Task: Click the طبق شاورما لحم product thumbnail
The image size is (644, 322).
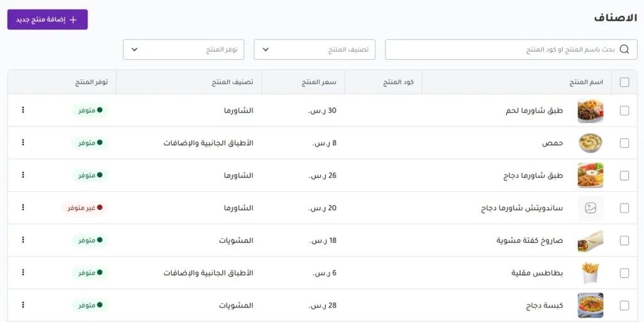Action: (x=591, y=111)
